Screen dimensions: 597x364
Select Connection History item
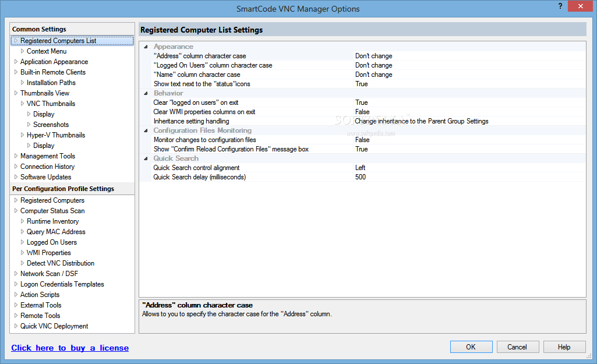48,167
